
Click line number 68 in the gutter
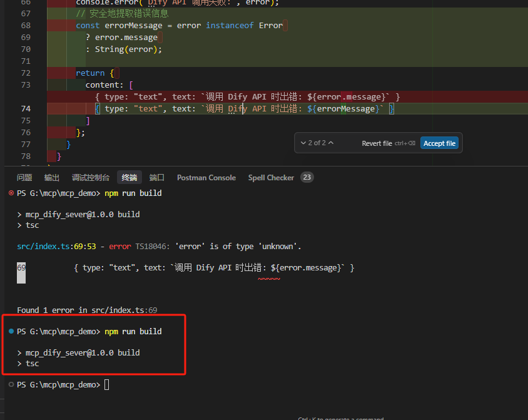(26, 25)
